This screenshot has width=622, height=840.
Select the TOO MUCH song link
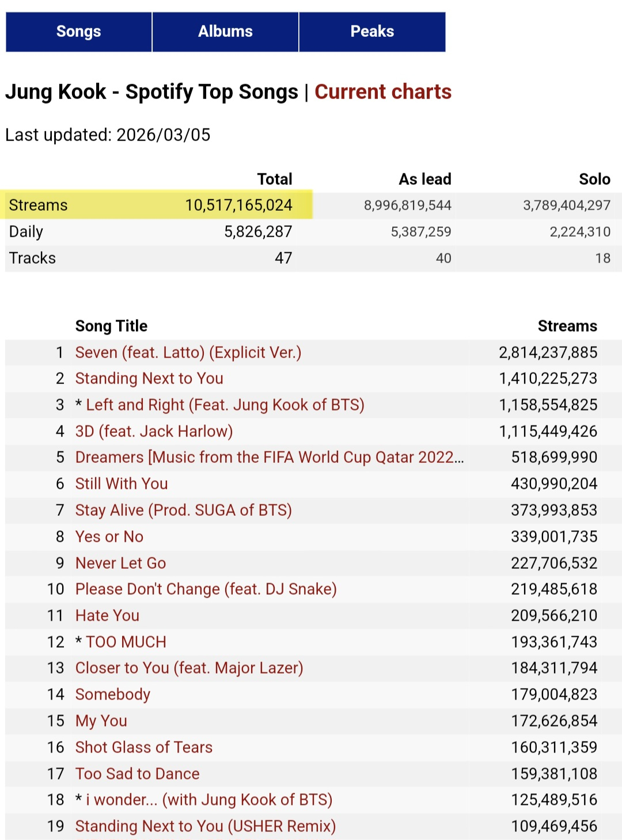click(126, 642)
